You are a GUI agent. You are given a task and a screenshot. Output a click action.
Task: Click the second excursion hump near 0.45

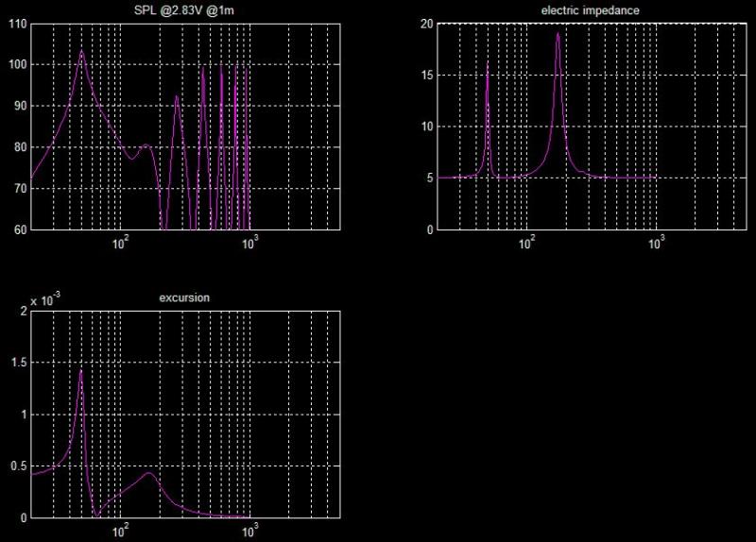[x=149, y=473]
